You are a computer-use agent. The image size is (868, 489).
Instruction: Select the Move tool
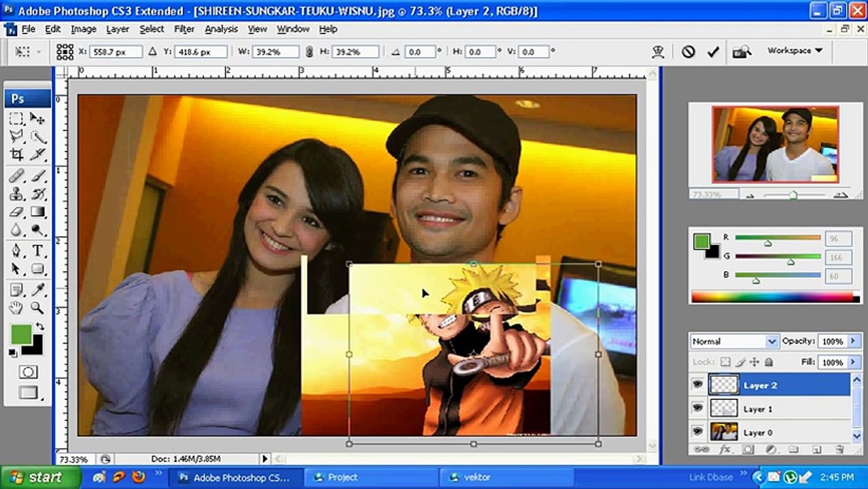tap(37, 119)
